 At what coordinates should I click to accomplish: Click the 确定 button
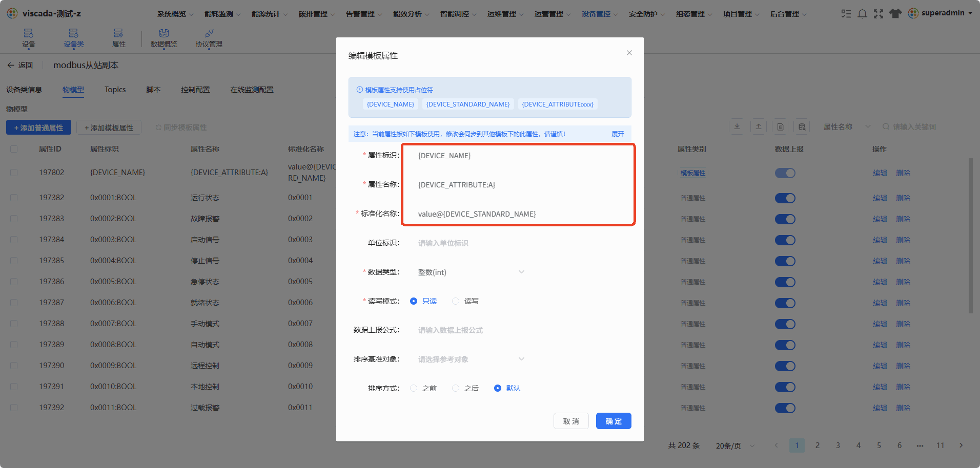click(x=614, y=421)
